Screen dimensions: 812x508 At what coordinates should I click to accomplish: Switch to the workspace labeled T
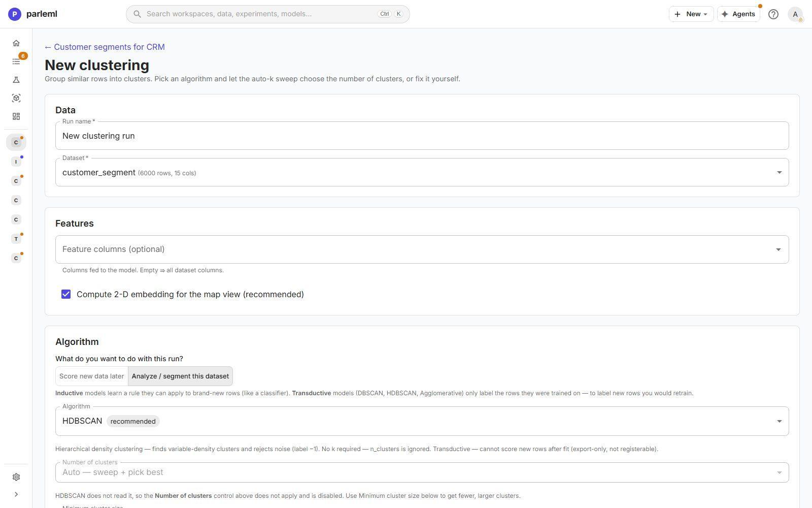[x=16, y=239]
